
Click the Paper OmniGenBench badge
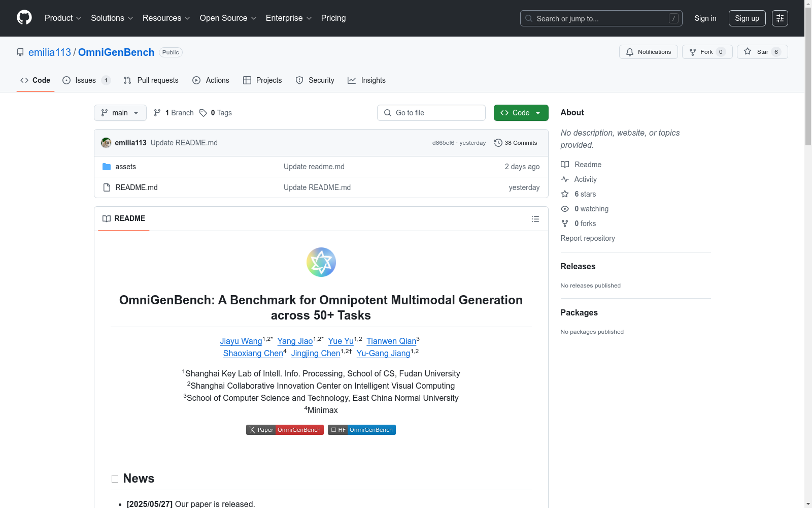(285, 430)
